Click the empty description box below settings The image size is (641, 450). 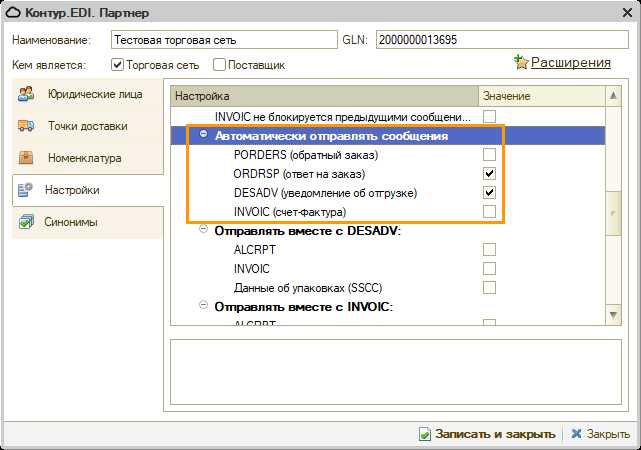396,372
